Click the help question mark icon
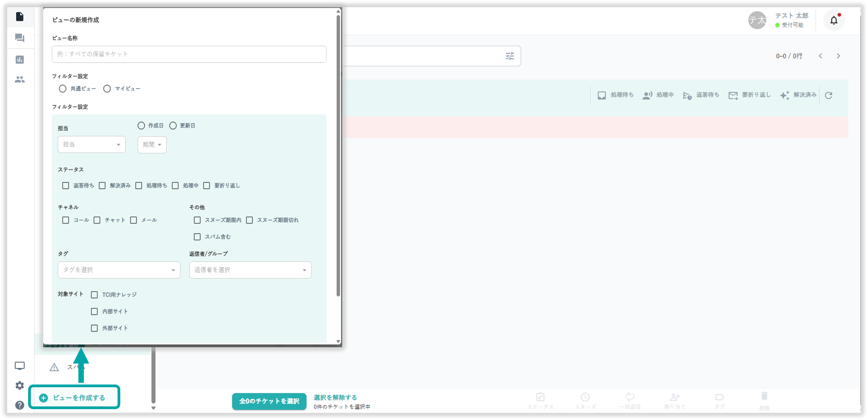 (20, 405)
